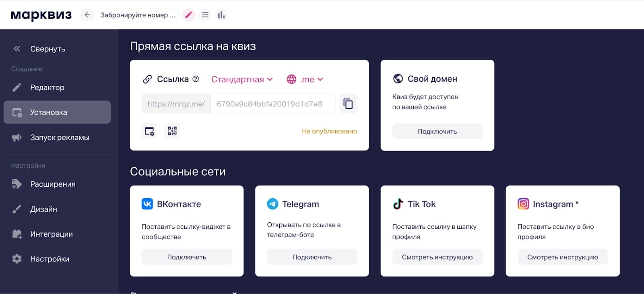Click the Telegram icon on its card

(x=272, y=204)
